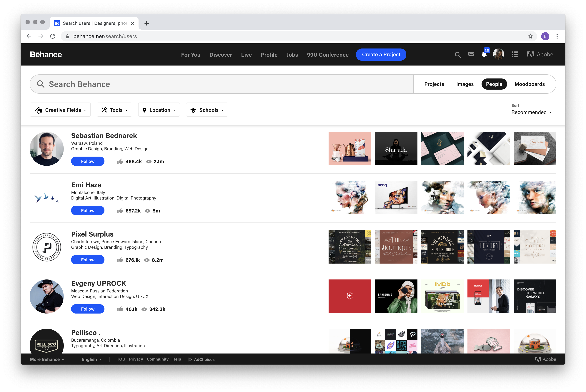Open Chrome profile B avatar
586x392 pixels.
click(545, 36)
